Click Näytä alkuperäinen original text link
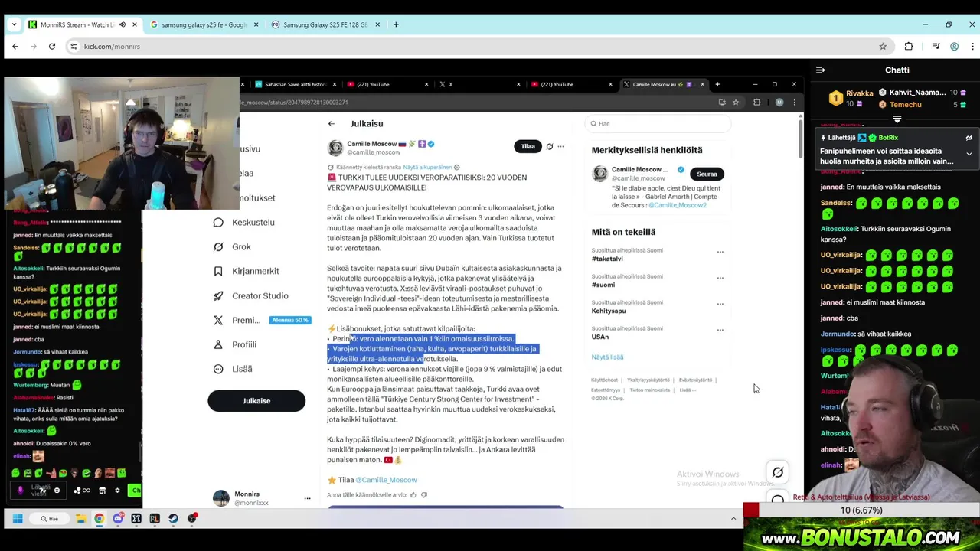 click(427, 167)
